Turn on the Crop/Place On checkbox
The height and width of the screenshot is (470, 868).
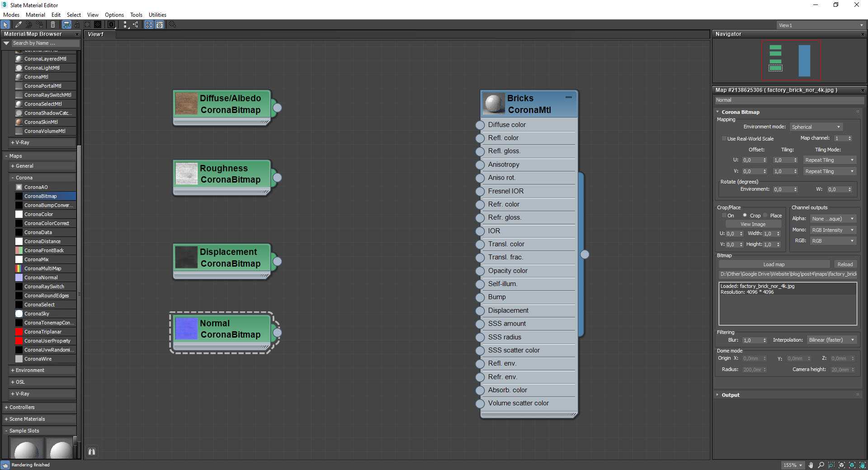724,216
